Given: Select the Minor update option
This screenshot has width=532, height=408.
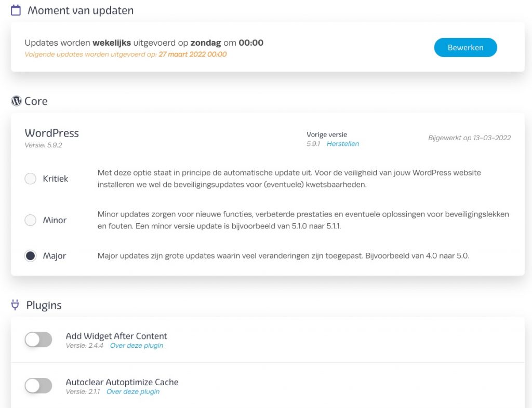Looking at the screenshot, I should (x=31, y=220).
